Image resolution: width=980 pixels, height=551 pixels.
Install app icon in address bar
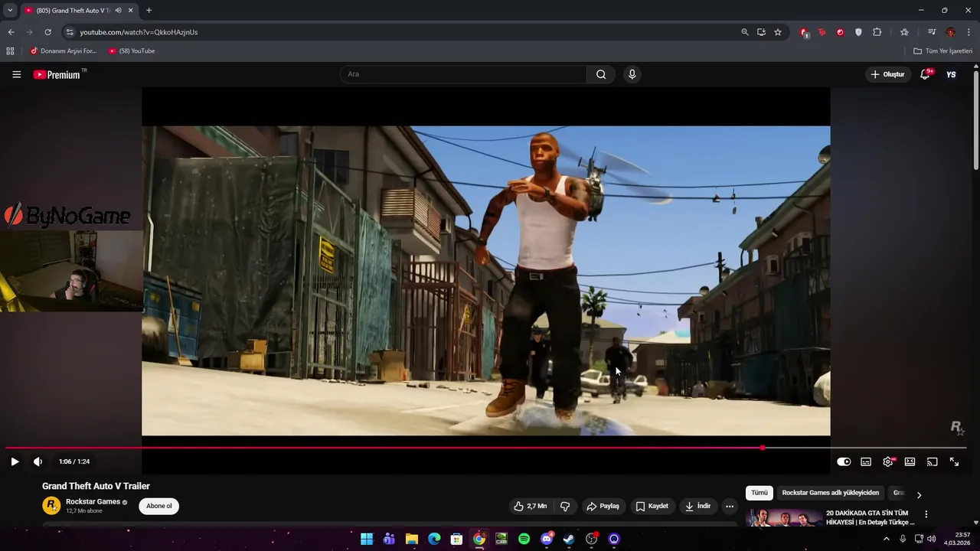761,32
